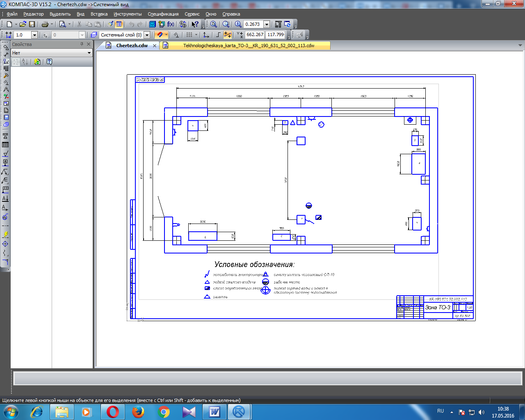This screenshot has width=525, height=420.
Task: Pin the Свойства panel
Action: coord(82,44)
